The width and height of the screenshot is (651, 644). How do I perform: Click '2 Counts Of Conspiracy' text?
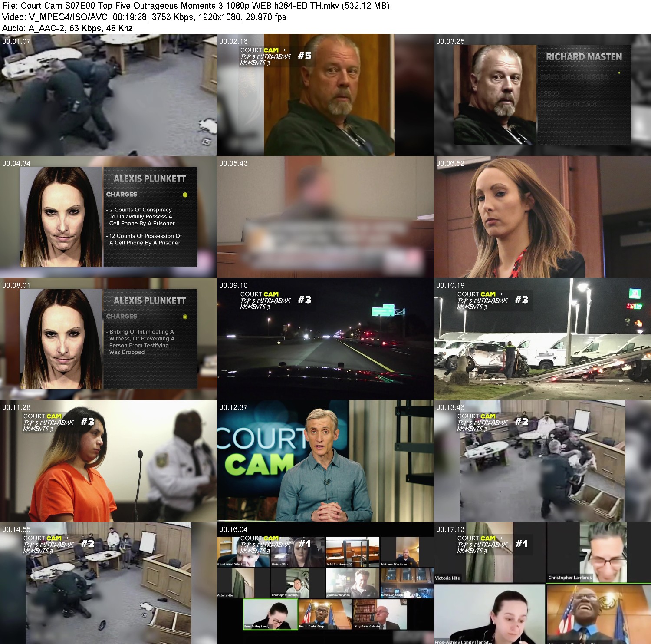pyautogui.click(x=141, y=210)
